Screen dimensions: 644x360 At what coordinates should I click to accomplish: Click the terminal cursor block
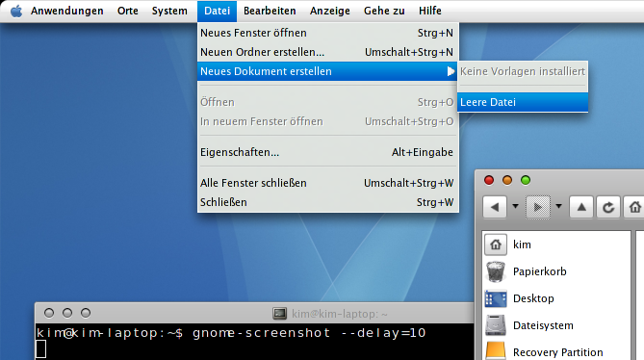tap(40, 349)
